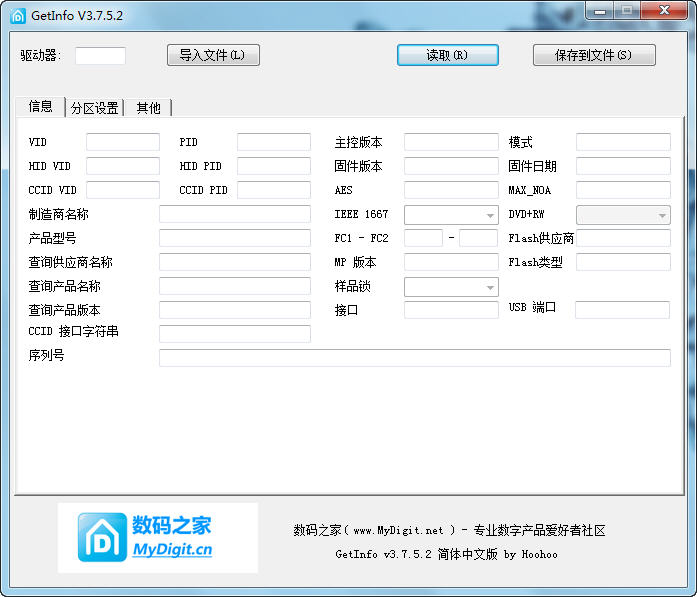Image resolution: width=697 pixels, height=597 pixels.
Task: Select the 信息 tab
Action: click(x=41, y=107)
